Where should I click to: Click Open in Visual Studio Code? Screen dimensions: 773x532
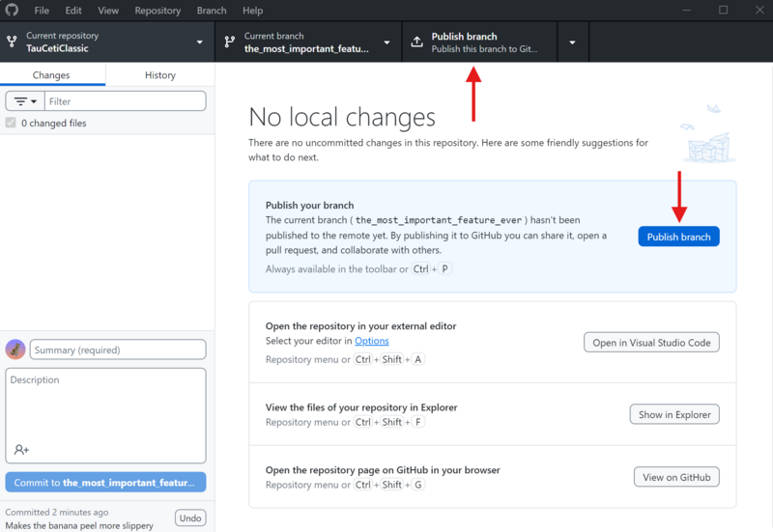[x=651, y=343]
